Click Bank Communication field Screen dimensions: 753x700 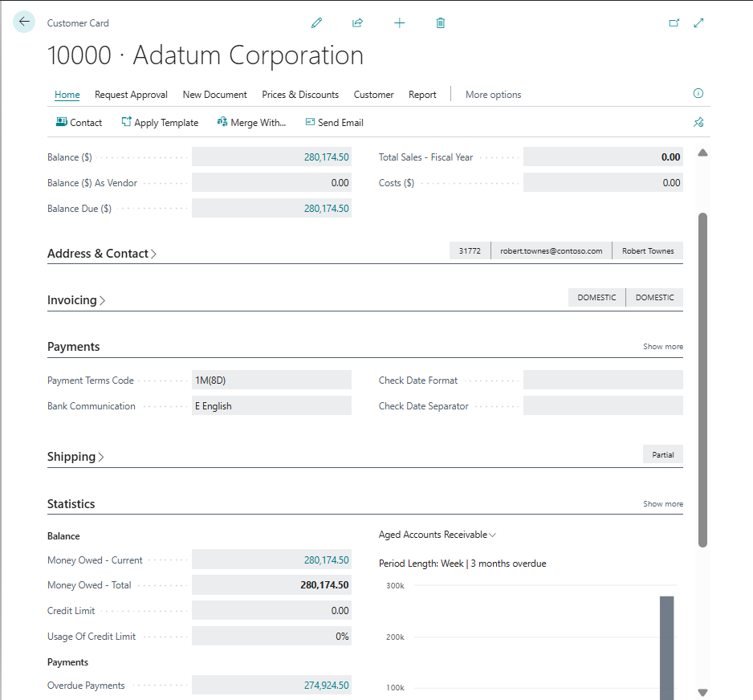(271, 406)
